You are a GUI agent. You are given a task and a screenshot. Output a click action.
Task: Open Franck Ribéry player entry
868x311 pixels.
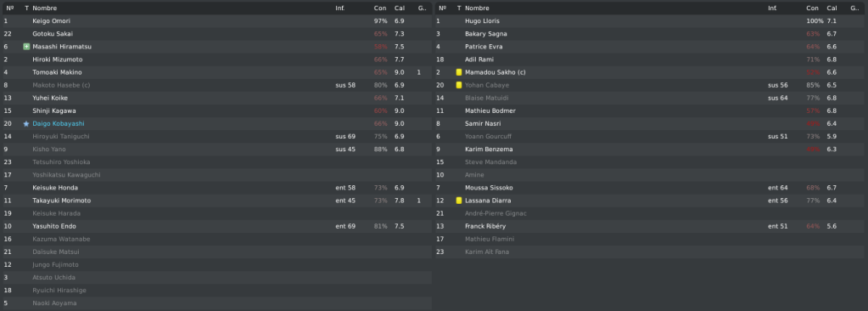(x=485, y=226)
